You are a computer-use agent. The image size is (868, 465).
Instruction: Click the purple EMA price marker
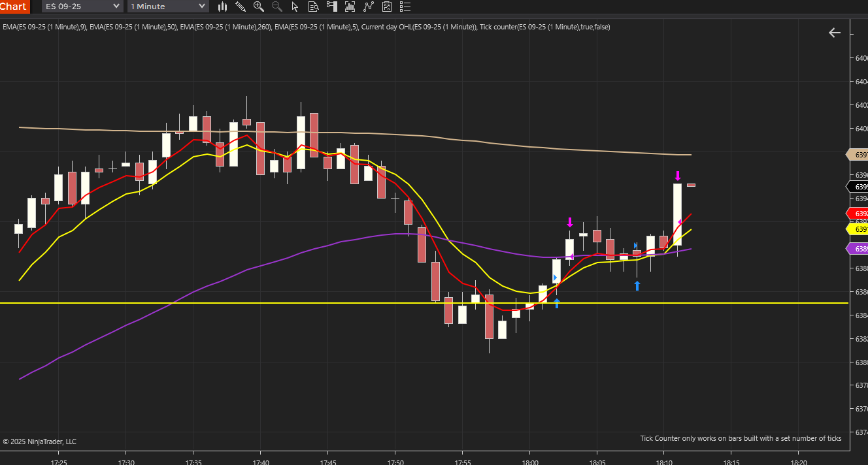[x=858, y=249]
